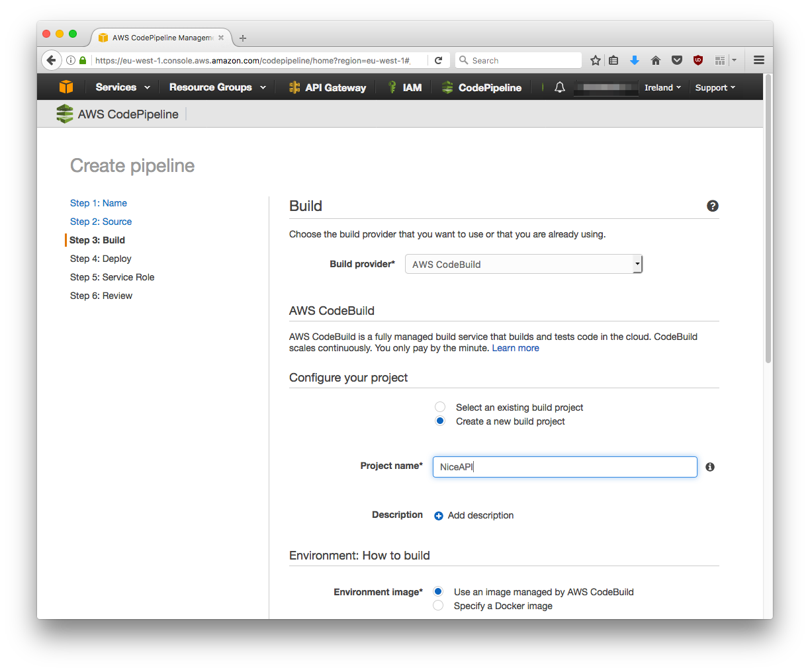Open the CodePipeline shortcut in navbar
The image size is (810, 672).
tap(482, 87)
